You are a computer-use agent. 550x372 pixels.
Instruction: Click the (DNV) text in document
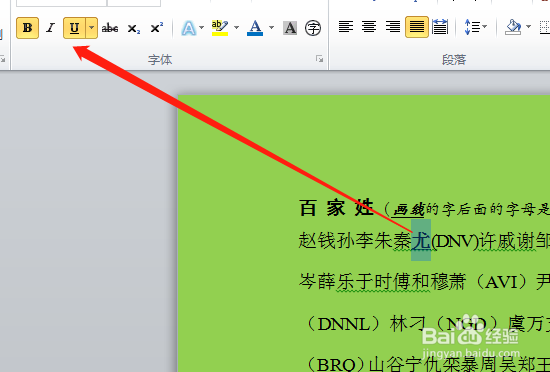click(455, 241)
